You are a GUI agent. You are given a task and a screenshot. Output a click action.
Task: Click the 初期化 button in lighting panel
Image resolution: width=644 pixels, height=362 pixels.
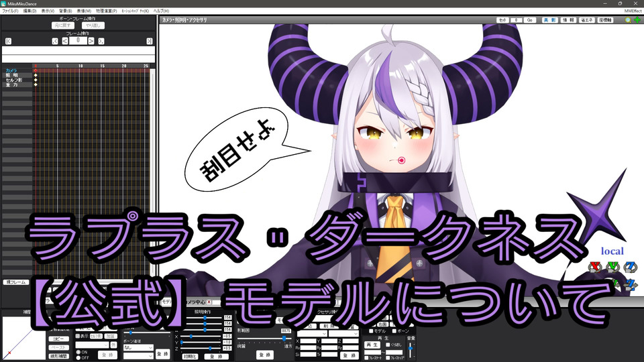[x=190, y=356]
